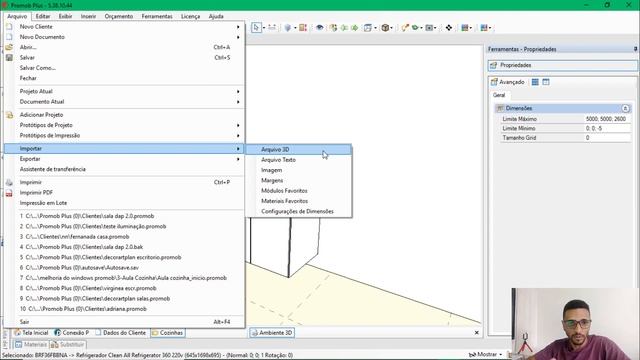Click the Ambiente 3D tab
Viewport: 640px width, 360px height.
coord(272,333)
